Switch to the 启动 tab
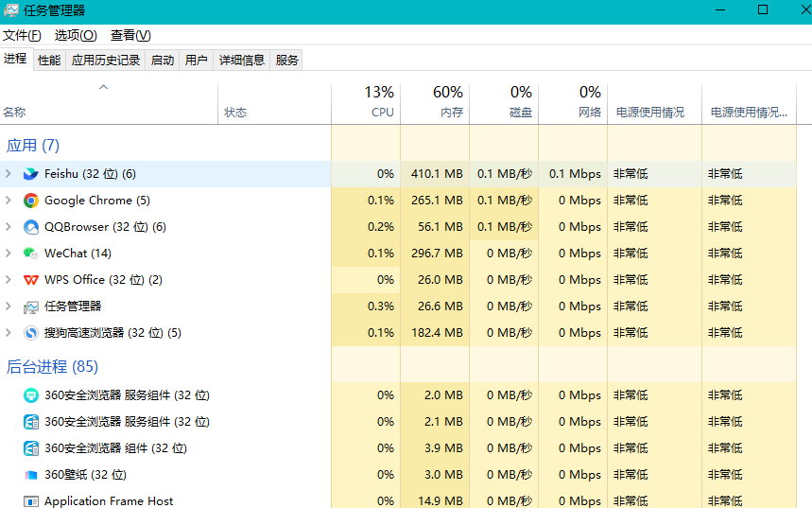Image resolution: width=812 pixels, height=508 pixels. tap(162, 61)
